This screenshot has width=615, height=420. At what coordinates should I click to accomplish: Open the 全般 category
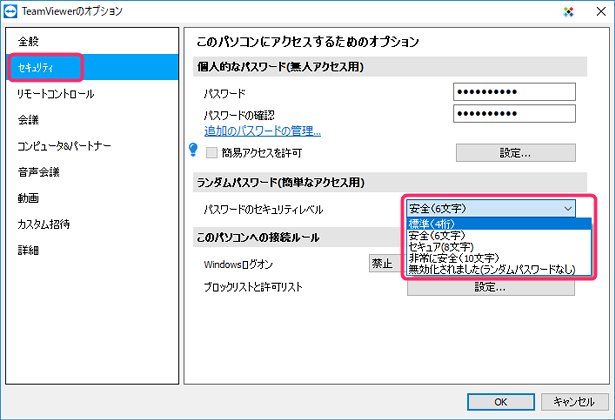[x=92, y=41]
